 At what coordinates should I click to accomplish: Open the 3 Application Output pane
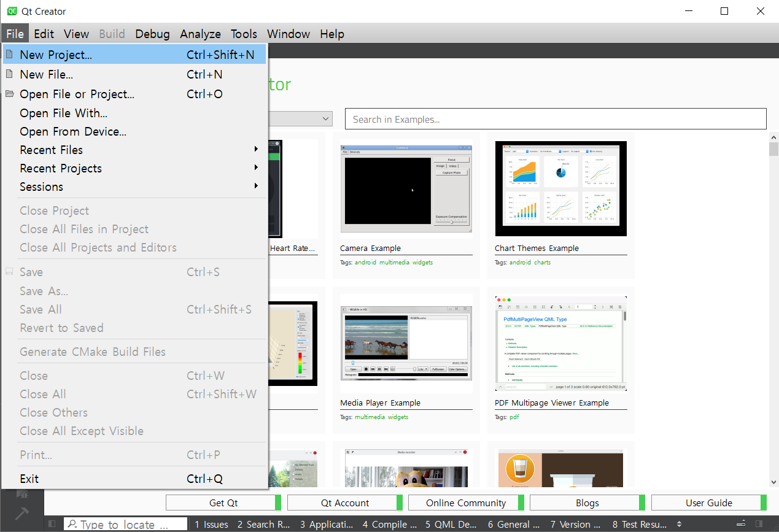[327, 524]
